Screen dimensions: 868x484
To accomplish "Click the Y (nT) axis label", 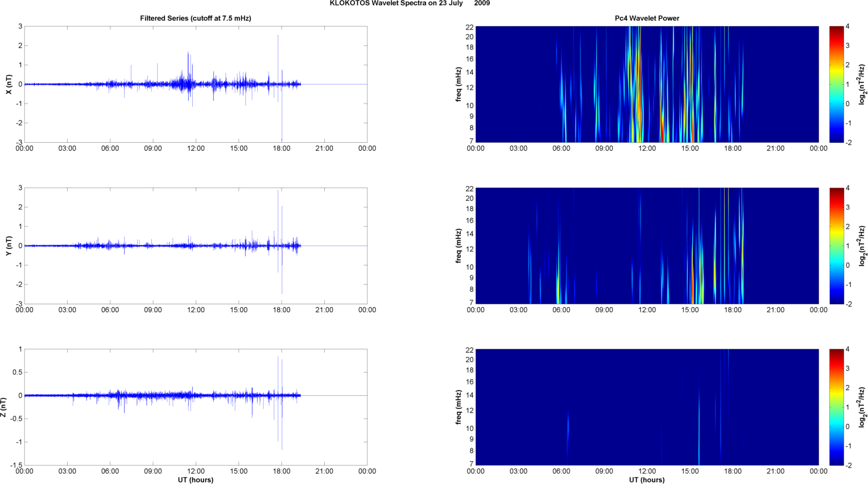I will pos(9,246).
